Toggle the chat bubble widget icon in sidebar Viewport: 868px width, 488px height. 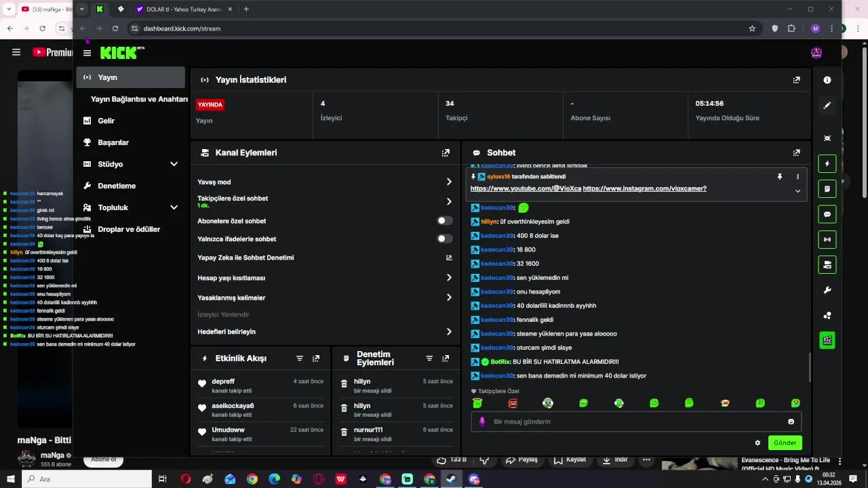(x=827, y=214)
